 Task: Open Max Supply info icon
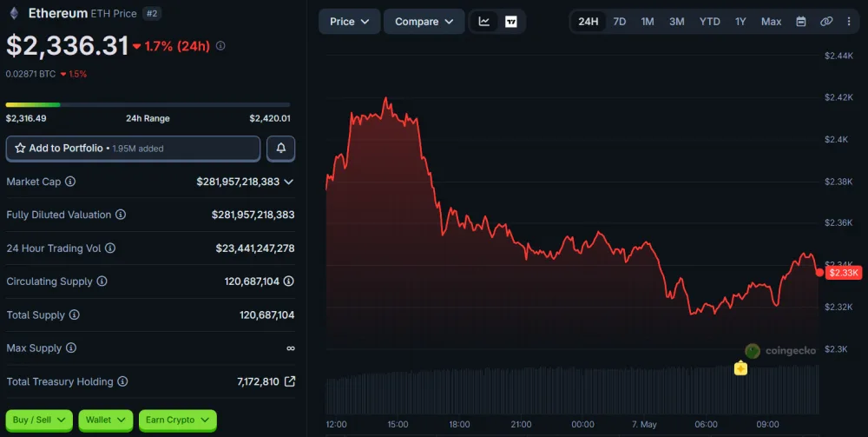[x=71, y=348]
